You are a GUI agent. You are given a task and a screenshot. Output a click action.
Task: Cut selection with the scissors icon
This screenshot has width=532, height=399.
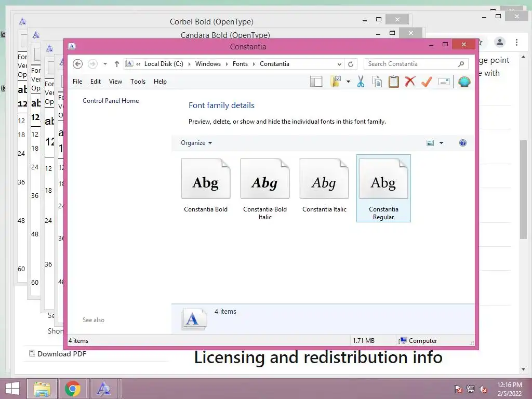(361, 82)
